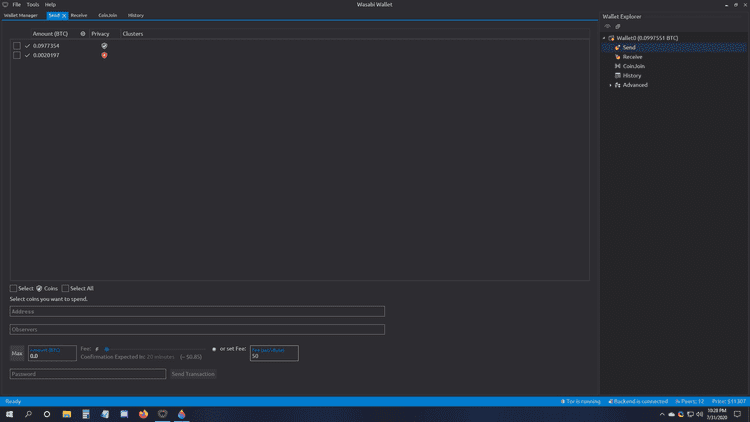Click the Advanced icon in Wallet Explorer
The width and height of the screenshot is (750, 422).
click(618, 85)
